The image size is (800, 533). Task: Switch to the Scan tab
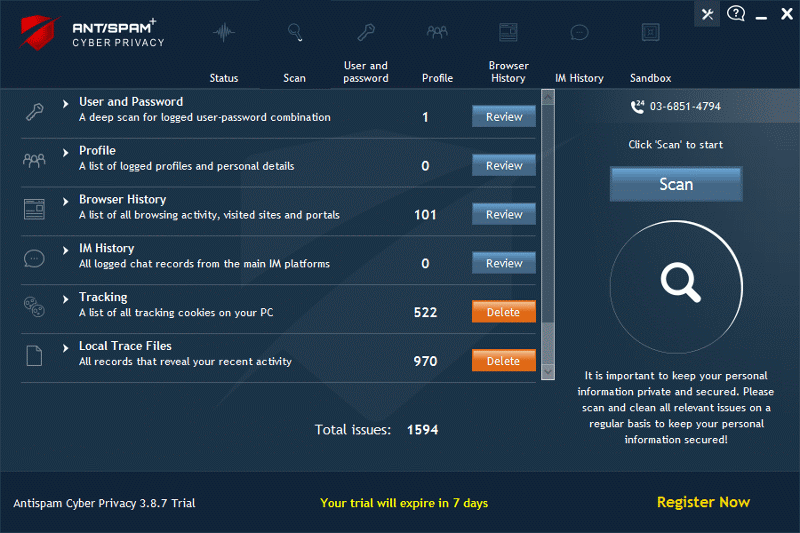coord(294,78)
